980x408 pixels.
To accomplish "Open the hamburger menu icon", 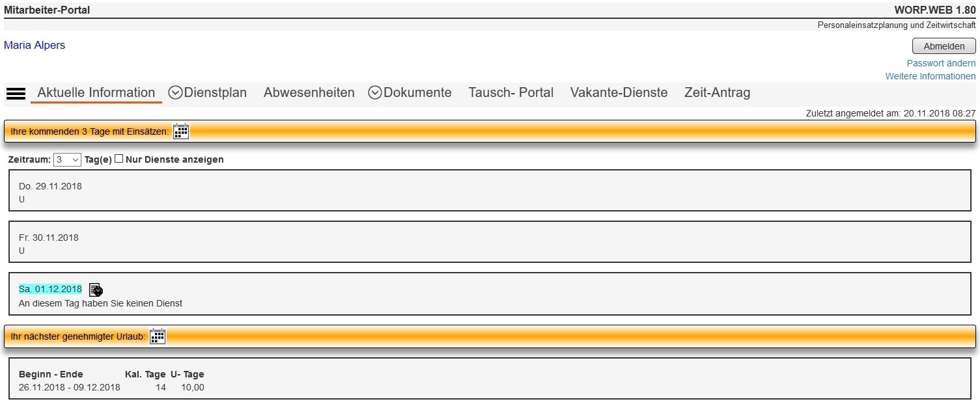I will tap(16, 93).
